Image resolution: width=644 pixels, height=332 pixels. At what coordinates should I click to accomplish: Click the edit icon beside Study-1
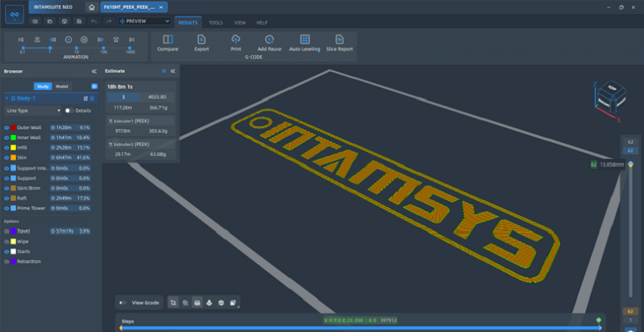86,98
